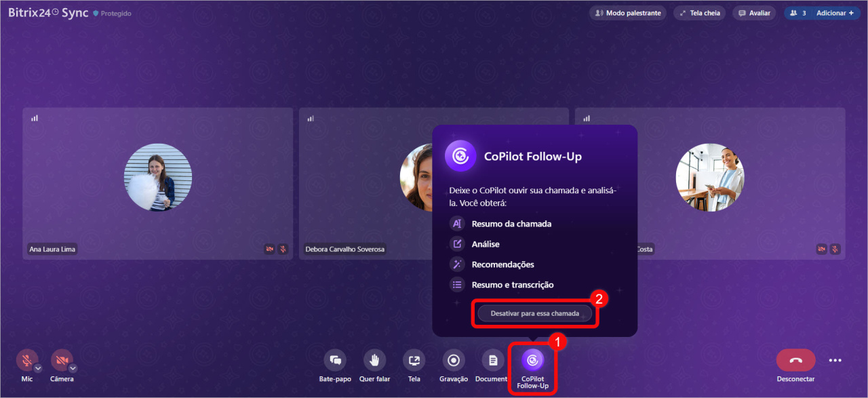Image resolution: width=868 pixels, height=398 pixels.
Task: Click the 'Deixe o CoPilot ouvir' description text
Action: click(532, 197)
